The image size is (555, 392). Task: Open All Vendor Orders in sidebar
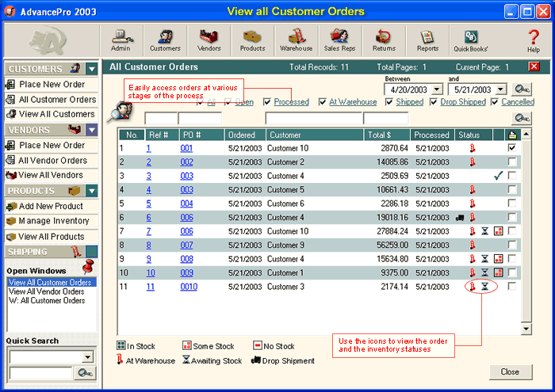52,161
